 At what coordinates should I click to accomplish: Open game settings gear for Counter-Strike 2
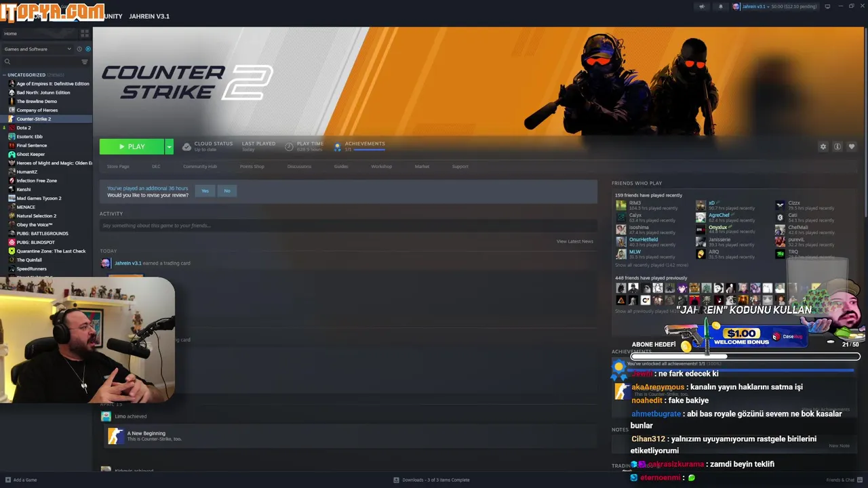pos(823,146)
